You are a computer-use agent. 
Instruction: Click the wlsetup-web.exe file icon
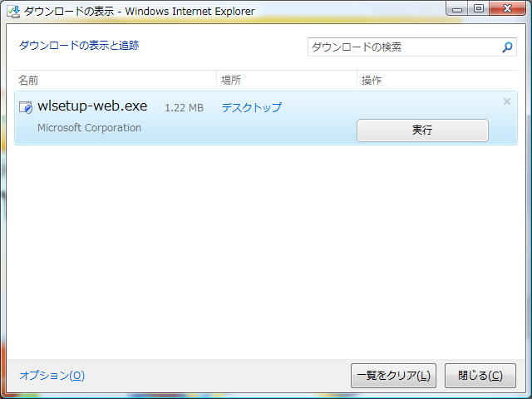(x=26, y=107)
